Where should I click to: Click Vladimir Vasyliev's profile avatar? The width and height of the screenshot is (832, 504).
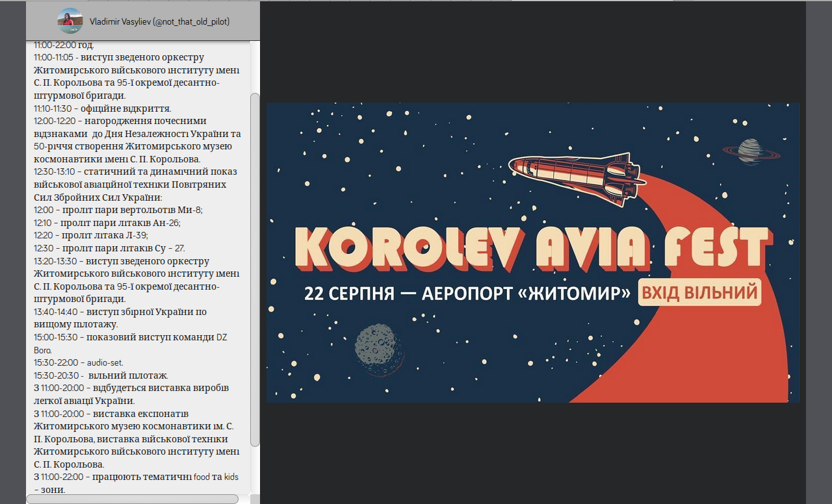point(70,21)
